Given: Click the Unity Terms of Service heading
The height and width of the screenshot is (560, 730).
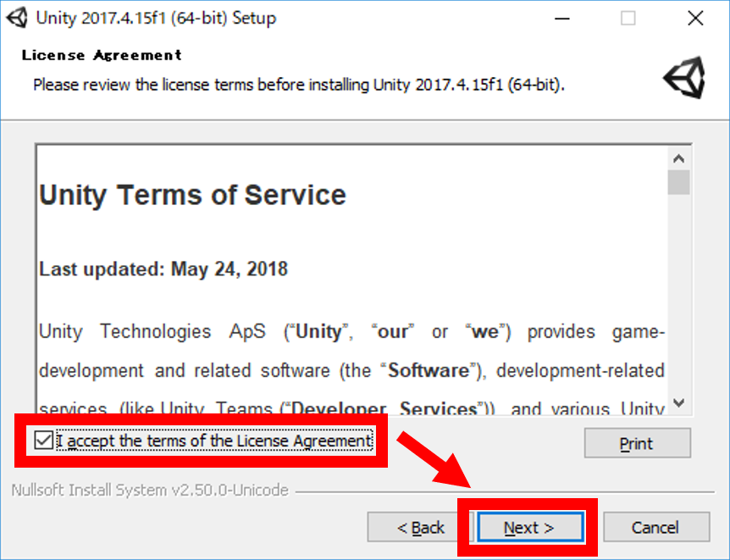Looking at the screenshot, I should pos(193,196).
